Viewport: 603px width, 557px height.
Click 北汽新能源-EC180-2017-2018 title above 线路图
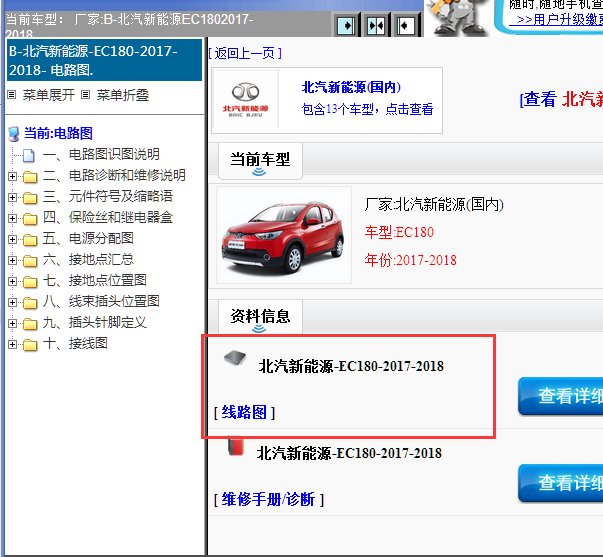(x=351, y=366)
